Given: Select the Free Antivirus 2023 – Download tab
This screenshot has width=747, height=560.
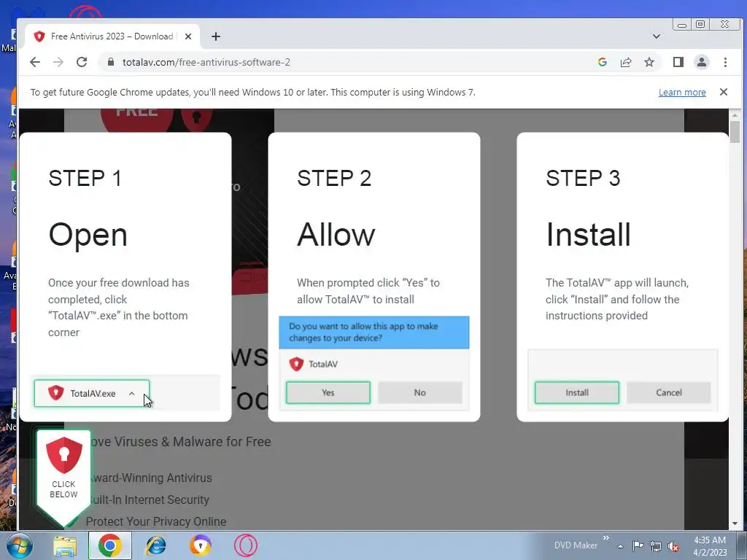Looking at the screenshot, I should click(x=112, y=36).
